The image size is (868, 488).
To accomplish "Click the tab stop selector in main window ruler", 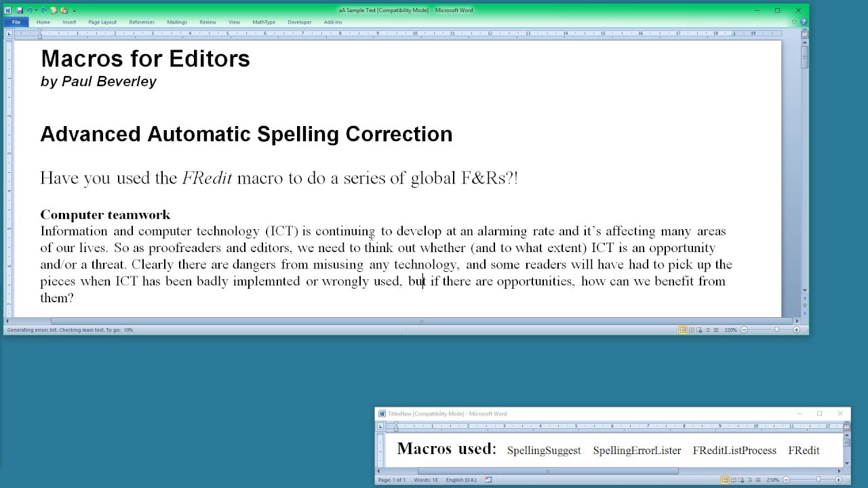I will click(x=8, y=33).
